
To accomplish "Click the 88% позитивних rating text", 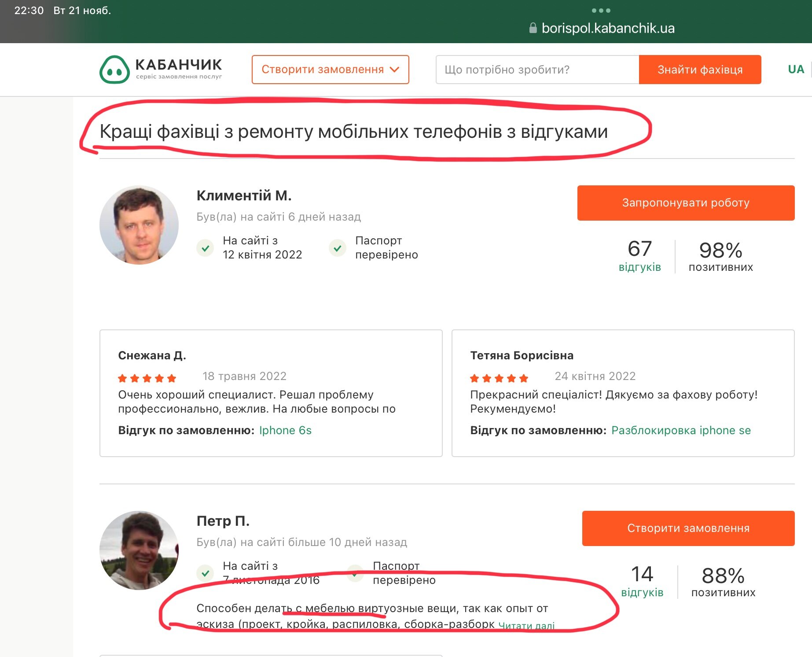I will pos(723,582).
